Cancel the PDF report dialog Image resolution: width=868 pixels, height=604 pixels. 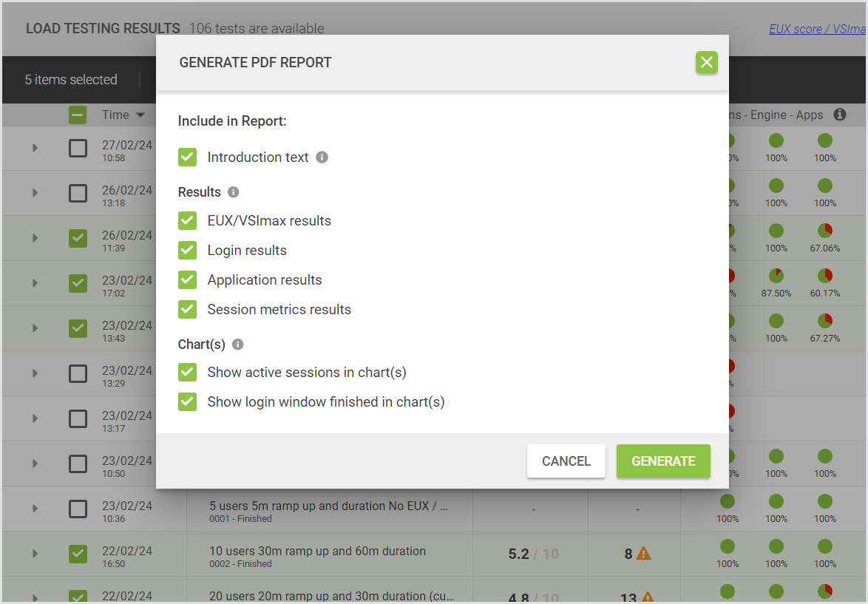(x=566, y=461)
